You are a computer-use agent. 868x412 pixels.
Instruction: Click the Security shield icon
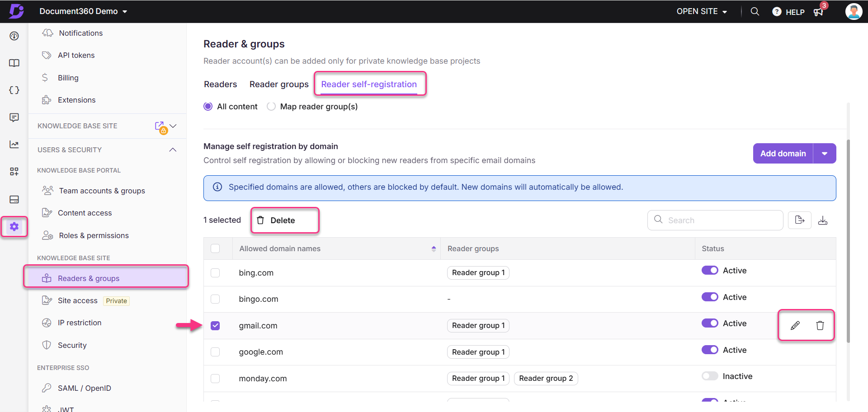pyautogui.click(x=46, y=345)
